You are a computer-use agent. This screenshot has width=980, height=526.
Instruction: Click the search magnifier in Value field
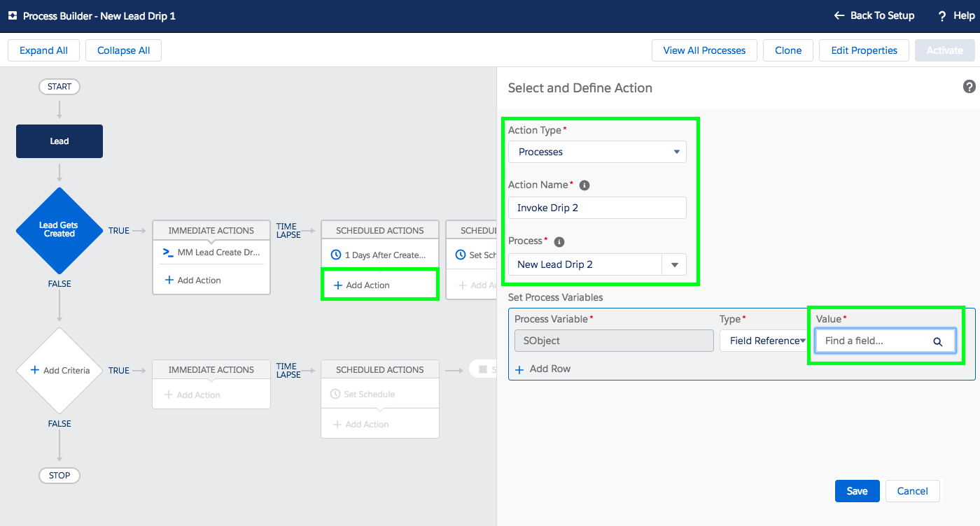coord(937,341)
